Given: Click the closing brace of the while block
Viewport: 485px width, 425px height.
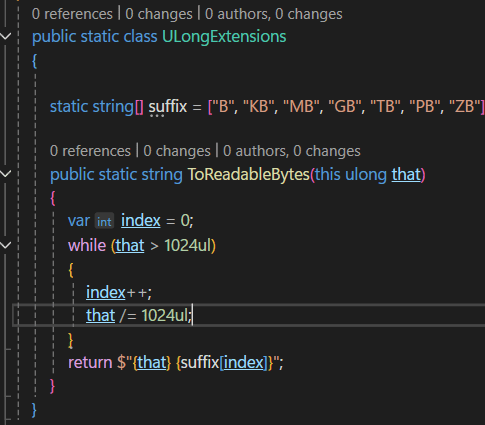Looking at the screenshot, I should pyautogui.click(x=70, y=340).
